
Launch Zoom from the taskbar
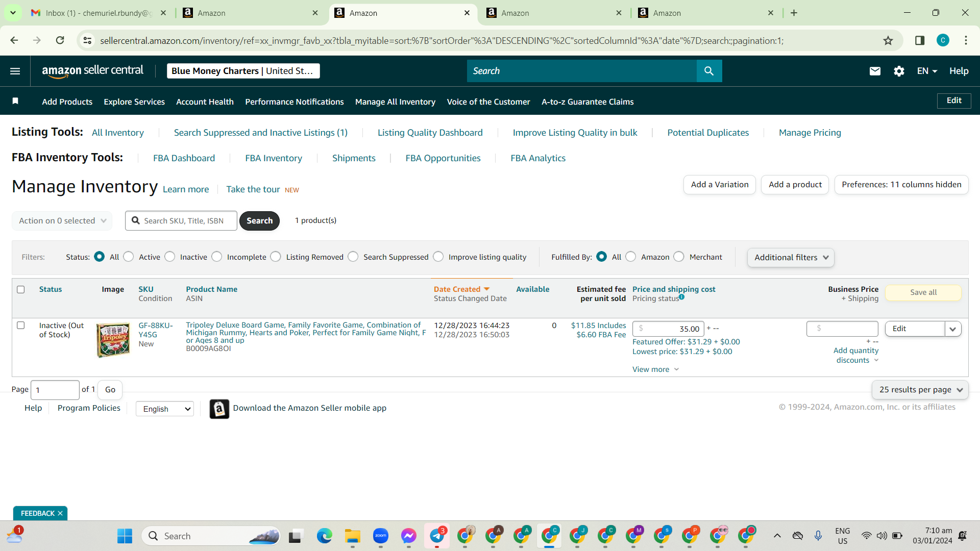(381, 536)
